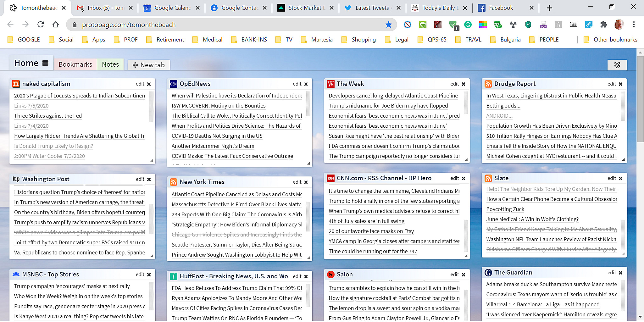Click the page vertical scrollbar thumb
This screenshot has width=644, height=322.
coord(640,99)
